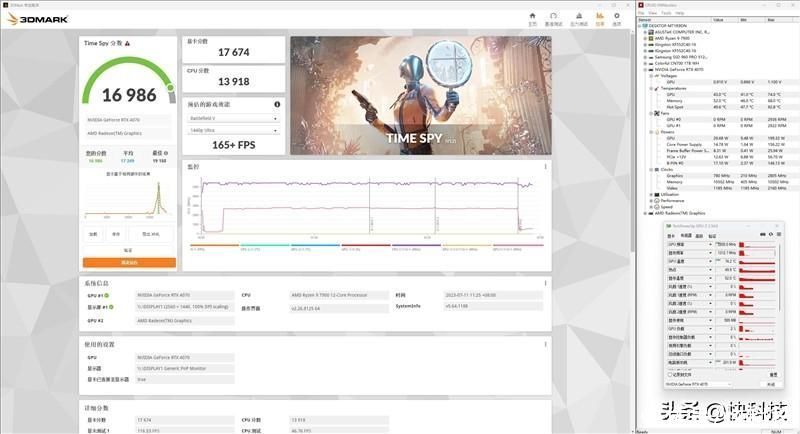Open the three-dot menu of the settings-used panel
The height and width of the screenshot is (434, 800).
click(x=545, y=344)
